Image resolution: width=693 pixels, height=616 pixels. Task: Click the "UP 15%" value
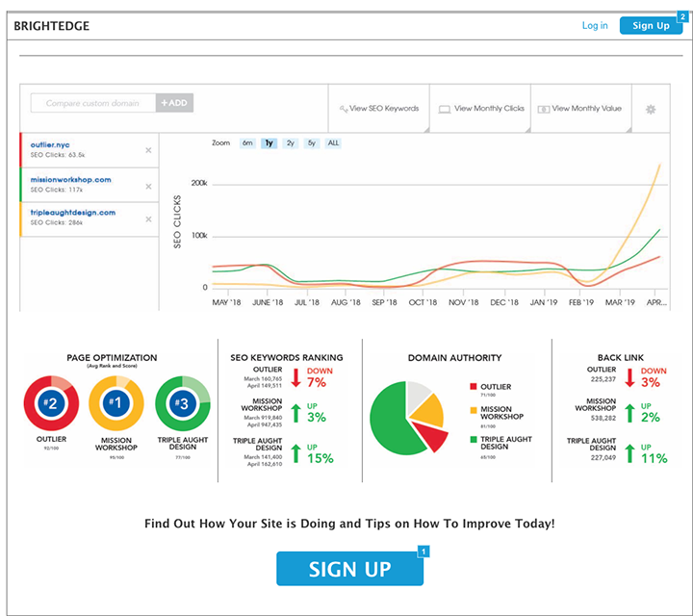point(320,454)
